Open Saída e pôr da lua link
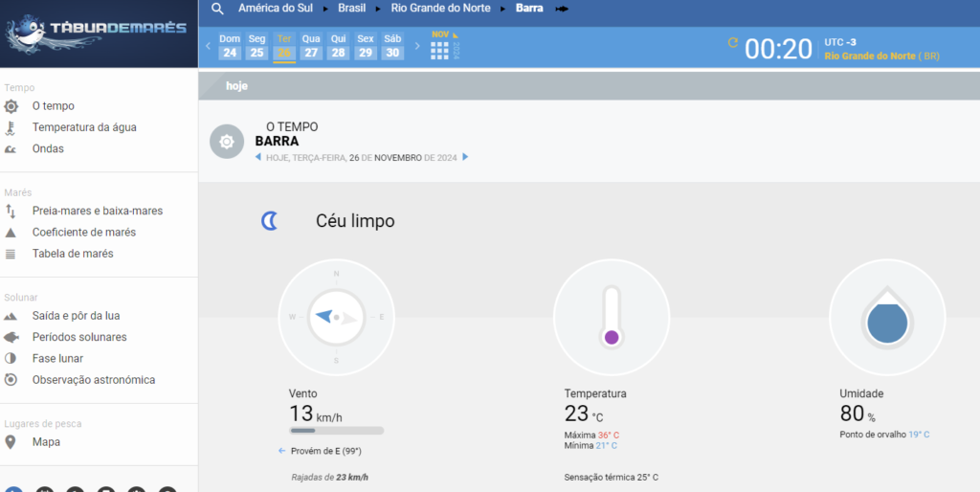The width and height of the screenshot is (980, 492). (77, 316)
